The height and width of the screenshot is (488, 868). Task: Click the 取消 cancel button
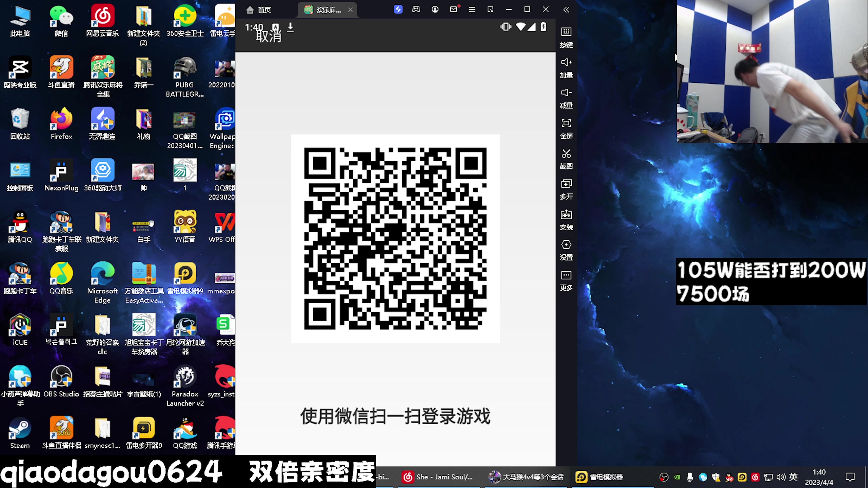(269, 36)
